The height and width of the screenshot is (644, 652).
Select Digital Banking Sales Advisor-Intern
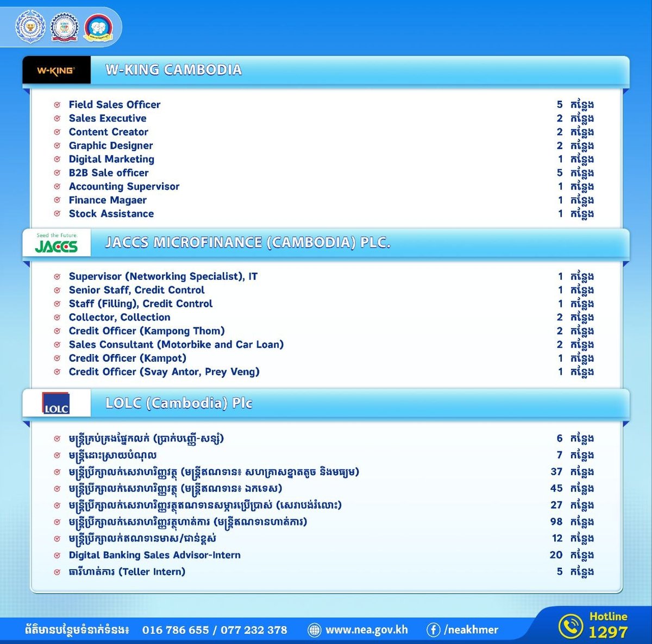point(155,555)
